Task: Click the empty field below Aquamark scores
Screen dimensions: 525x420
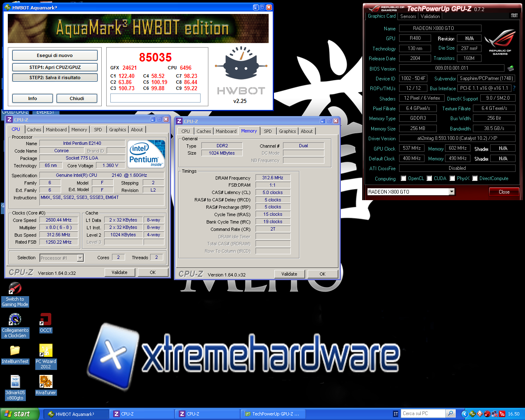Action: pos(155,98)
